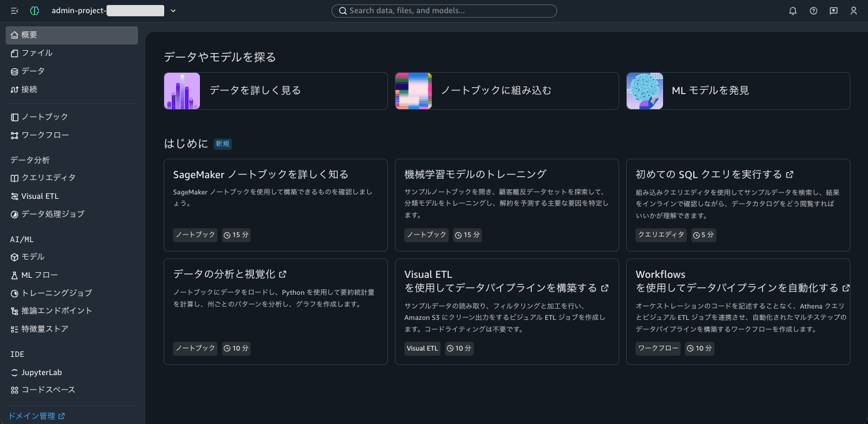Open the help question mark icon
The height and width of the screenshot is (424, 868).
813,11
